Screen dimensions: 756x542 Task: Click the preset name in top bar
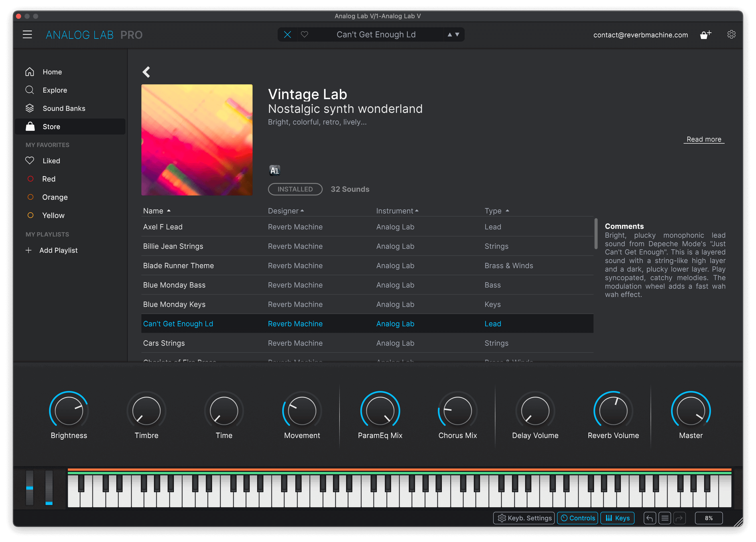tap(376, 34)
